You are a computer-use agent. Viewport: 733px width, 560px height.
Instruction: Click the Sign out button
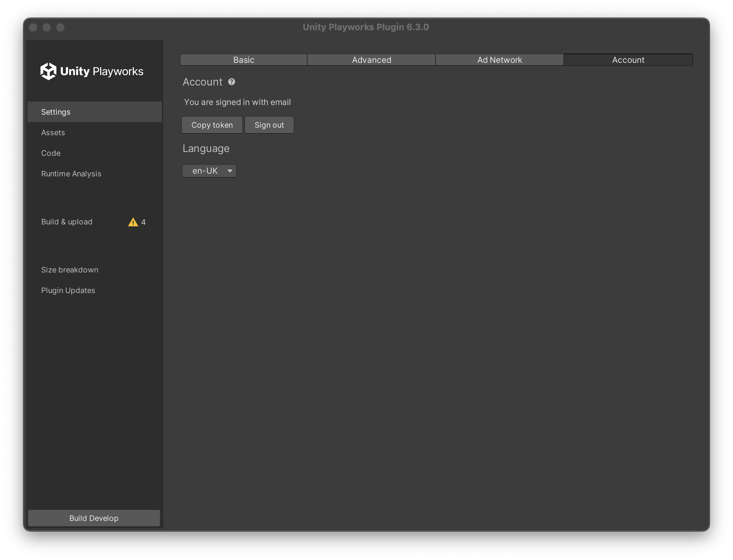[269, 125]
